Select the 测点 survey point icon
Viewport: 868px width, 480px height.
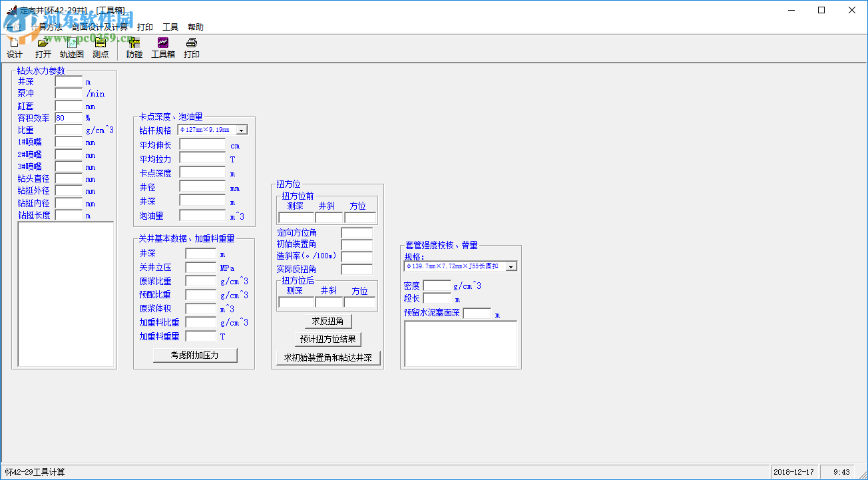point(101,48)
